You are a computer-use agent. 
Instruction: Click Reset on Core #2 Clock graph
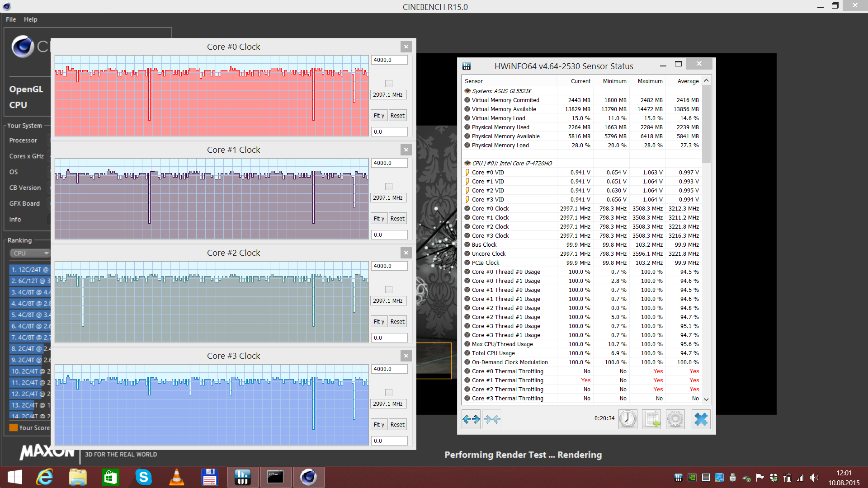397,322
